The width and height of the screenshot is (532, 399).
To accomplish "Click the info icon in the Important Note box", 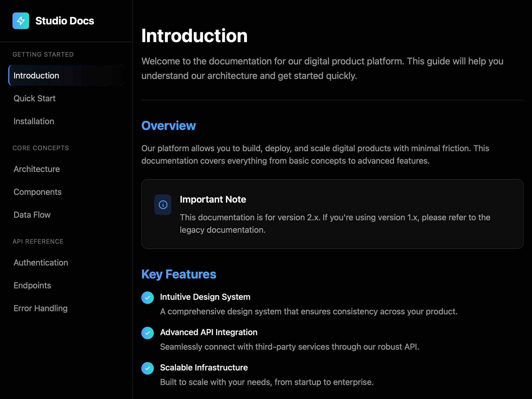I will 163,205.
